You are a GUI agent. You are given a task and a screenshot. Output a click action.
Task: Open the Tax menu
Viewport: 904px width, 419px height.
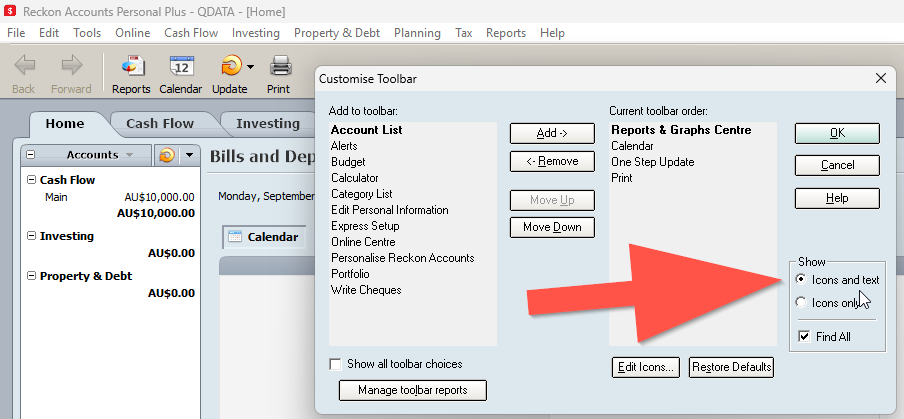point(464,33)
